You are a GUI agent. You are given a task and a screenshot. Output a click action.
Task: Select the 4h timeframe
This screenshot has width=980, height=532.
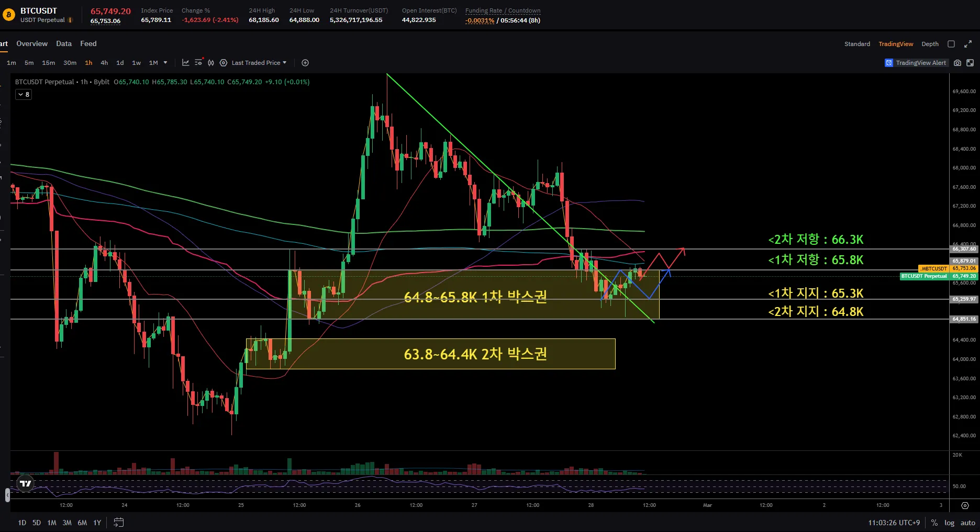click(x=104, y=63)
